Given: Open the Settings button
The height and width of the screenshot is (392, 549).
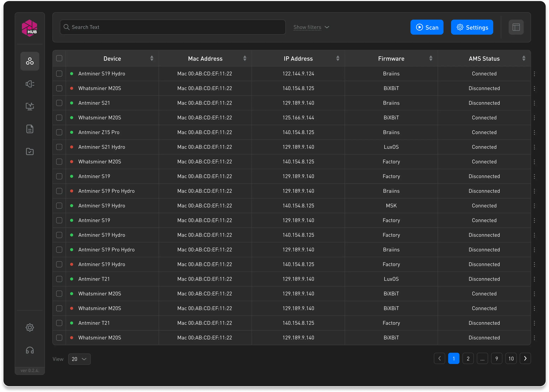Looking at the screenshot, I should click(x=472, y=27).
